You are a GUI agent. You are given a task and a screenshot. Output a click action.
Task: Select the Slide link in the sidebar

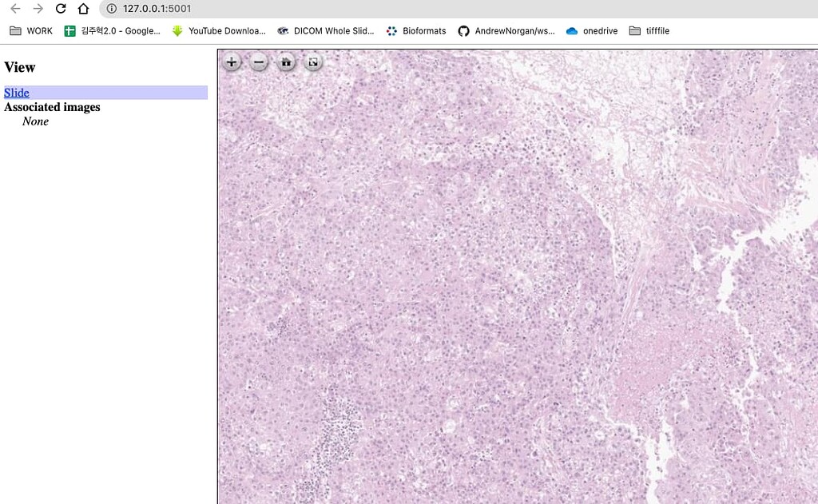point(16,93)
